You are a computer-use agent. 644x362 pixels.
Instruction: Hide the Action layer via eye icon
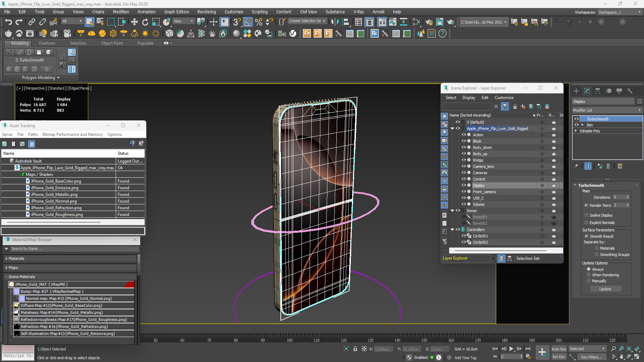pos(464,135)
